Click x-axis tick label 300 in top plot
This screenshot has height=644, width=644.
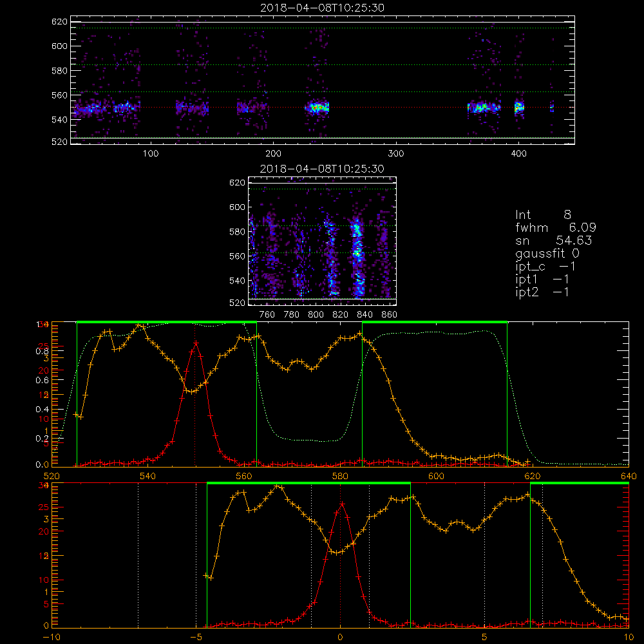click(x=396, y=154)
